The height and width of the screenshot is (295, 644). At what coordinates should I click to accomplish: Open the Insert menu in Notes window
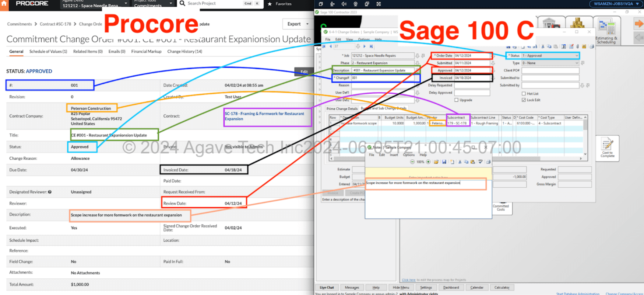click(x=394, y=155)
